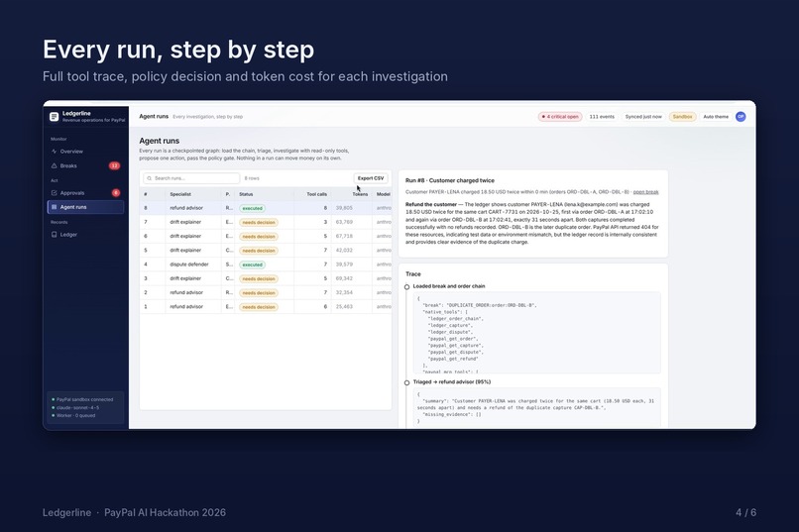
Task: Select run 4 dispute defender row
Action: [266, 265]
